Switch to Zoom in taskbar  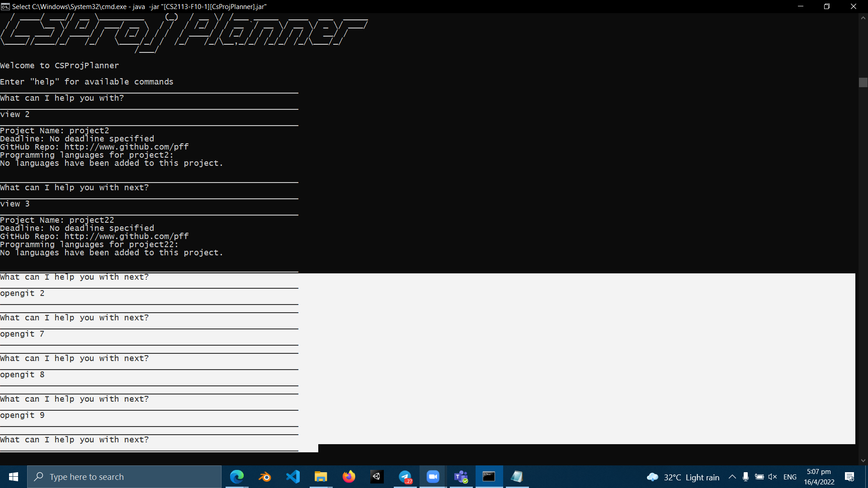click(x=433, y=477)
